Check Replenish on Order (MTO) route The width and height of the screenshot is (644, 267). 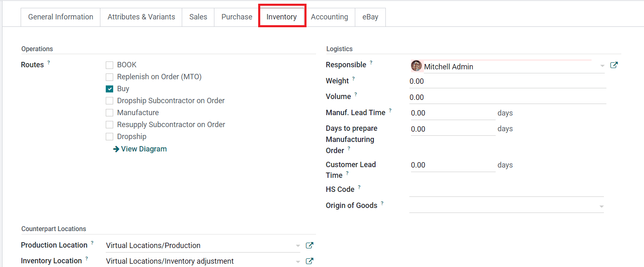coord(109,77)
